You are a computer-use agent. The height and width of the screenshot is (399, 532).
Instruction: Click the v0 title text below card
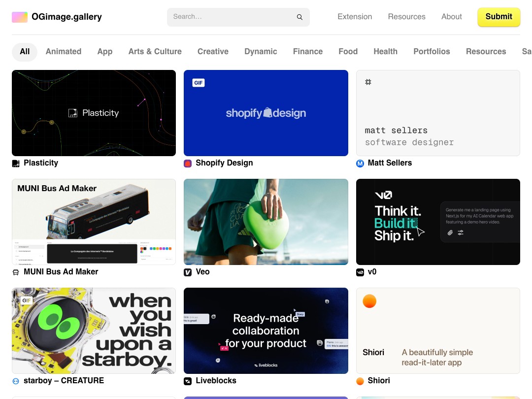click(372, 272)
